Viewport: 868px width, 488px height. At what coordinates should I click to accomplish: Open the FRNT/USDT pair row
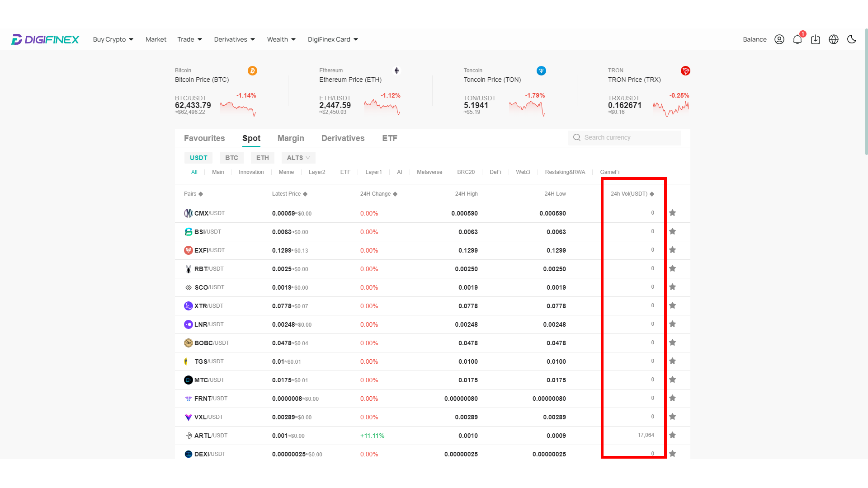click(x=432, y=399)
